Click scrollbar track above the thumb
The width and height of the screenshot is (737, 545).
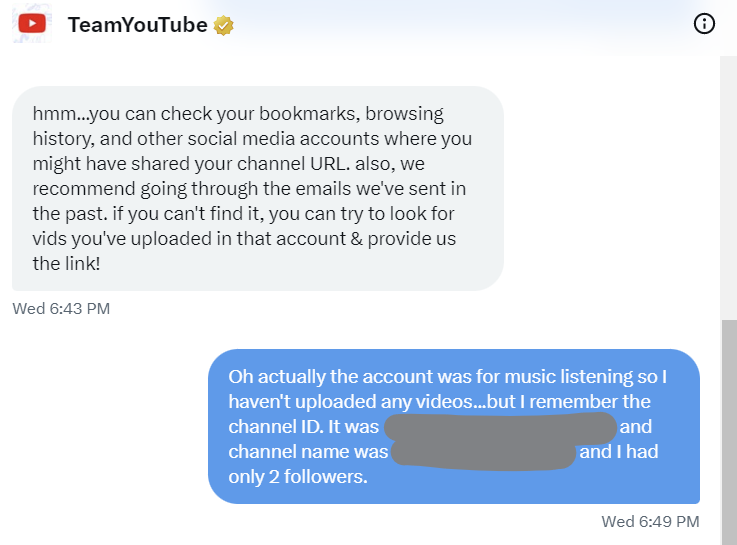tap(729, 188)
